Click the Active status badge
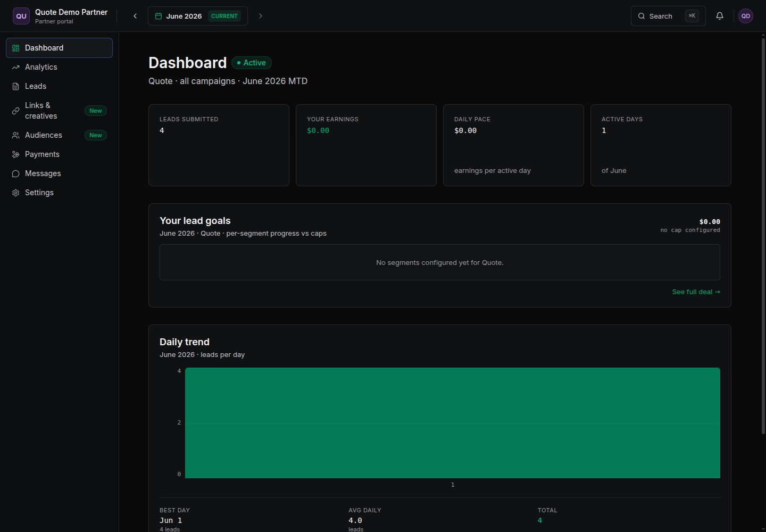The image size is (766, 532). (252, 63)
